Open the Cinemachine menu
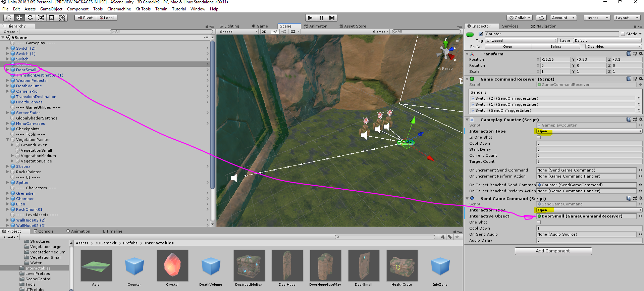Viewport: 644px width, 291px height. (x=119, y=9)
